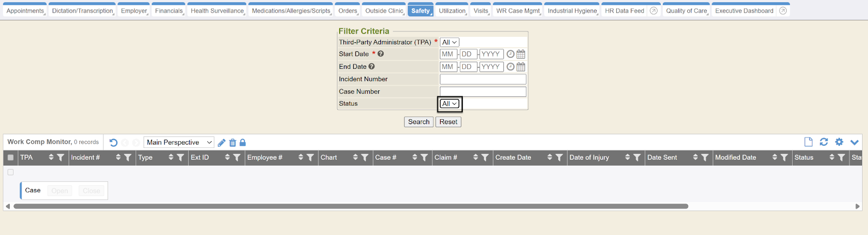The image size is (868, 235).
Task: Open the Start Date calendar picker
Action: 521,54
